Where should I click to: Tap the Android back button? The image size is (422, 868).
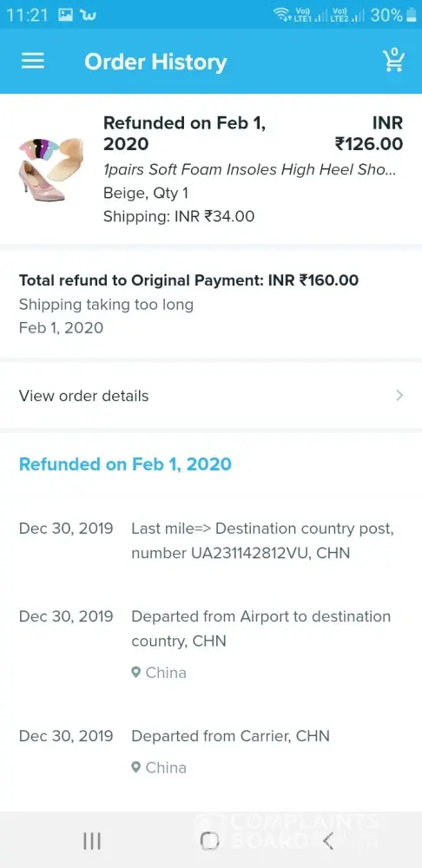pos(328,841)
